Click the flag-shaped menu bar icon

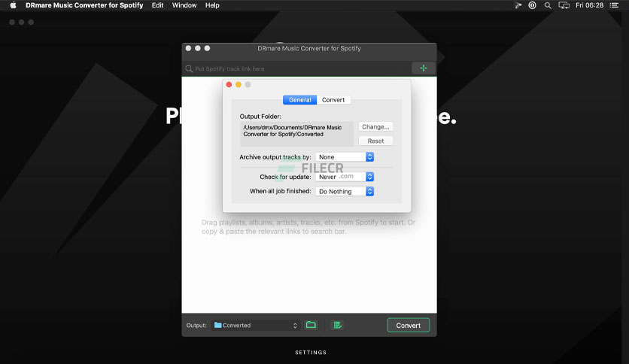coord(518,5)
